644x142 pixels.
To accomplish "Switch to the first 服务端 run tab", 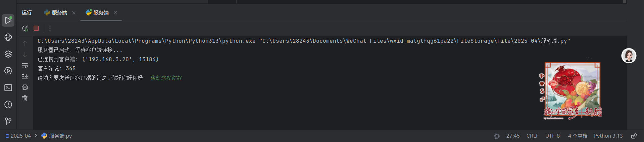I will (56, 13).
